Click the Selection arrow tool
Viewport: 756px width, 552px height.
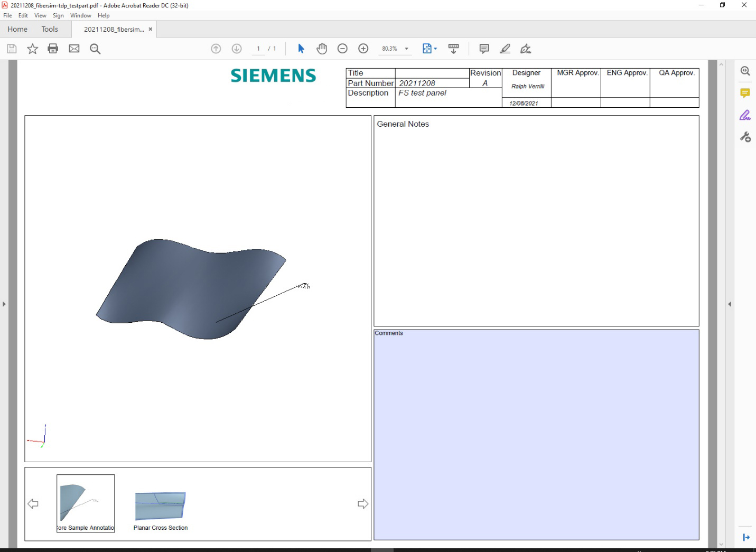tap(301, 48)
